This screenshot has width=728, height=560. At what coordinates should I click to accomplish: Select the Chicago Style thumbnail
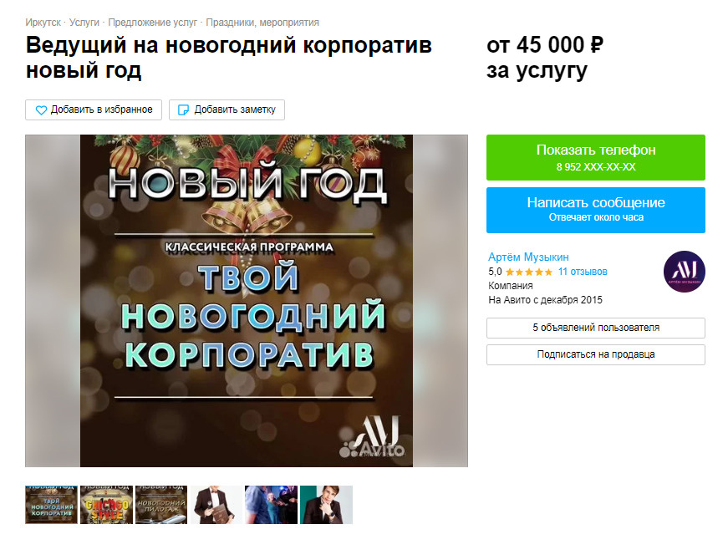[106, 505]
